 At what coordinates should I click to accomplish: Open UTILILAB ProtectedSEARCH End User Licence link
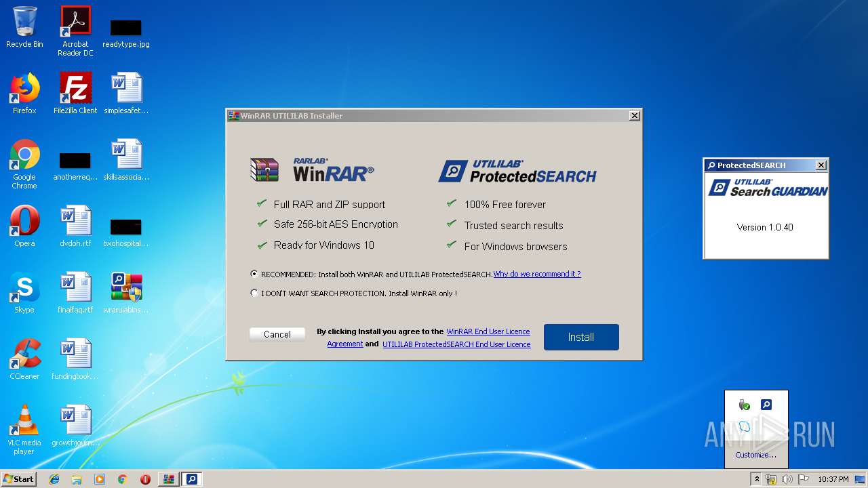pyautogui.click(x=456, y=344)
